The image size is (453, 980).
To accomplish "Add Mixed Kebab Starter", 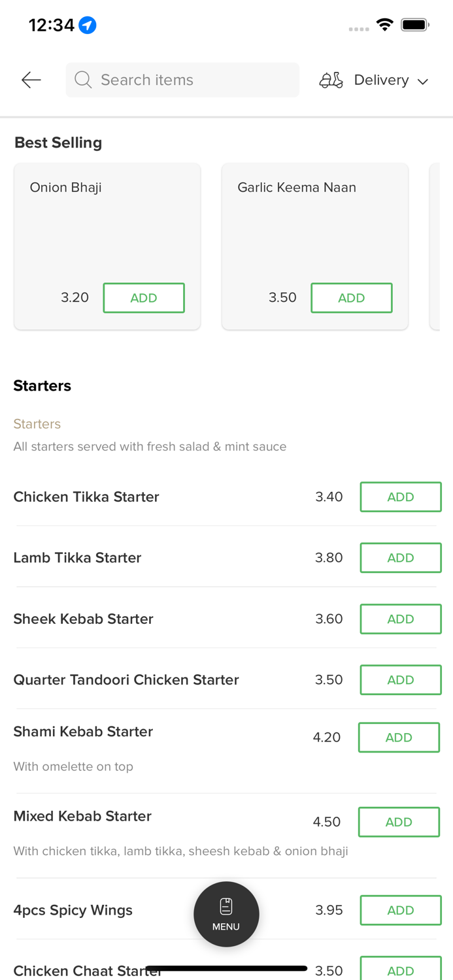I will (399, 823).
